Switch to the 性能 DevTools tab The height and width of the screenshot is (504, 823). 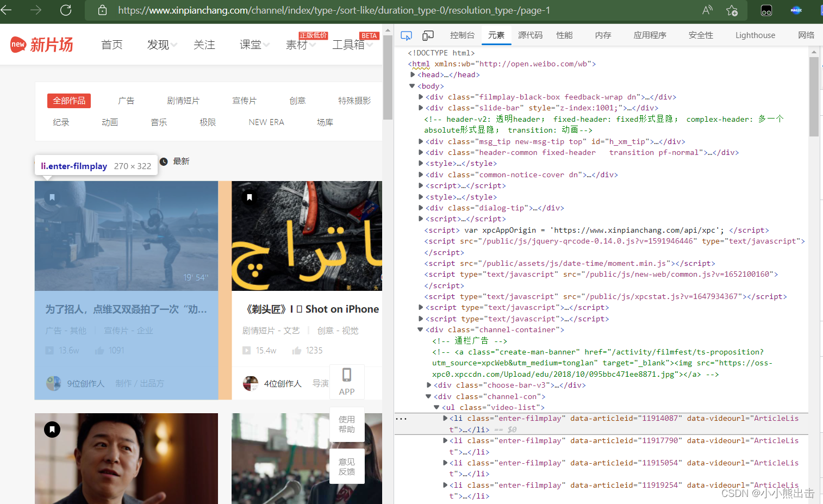tap(564, 35)
